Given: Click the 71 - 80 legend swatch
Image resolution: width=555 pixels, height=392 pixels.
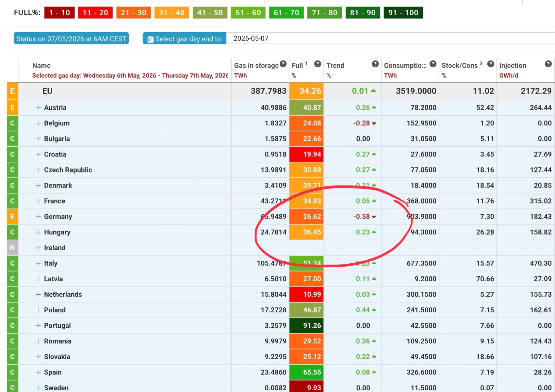Looking at the screenshot, I should [x=324, y=13].
